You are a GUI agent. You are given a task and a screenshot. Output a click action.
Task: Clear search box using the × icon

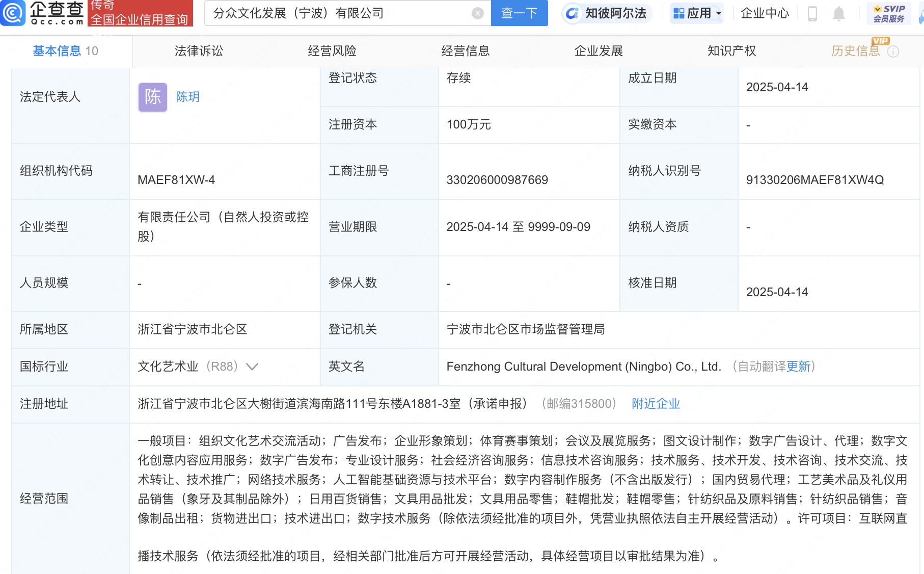477,13
